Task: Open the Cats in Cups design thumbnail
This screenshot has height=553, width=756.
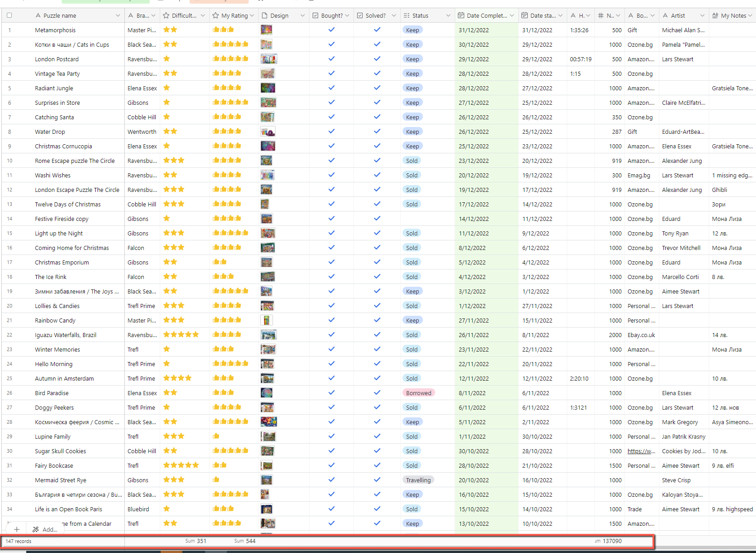Action: 266,44
